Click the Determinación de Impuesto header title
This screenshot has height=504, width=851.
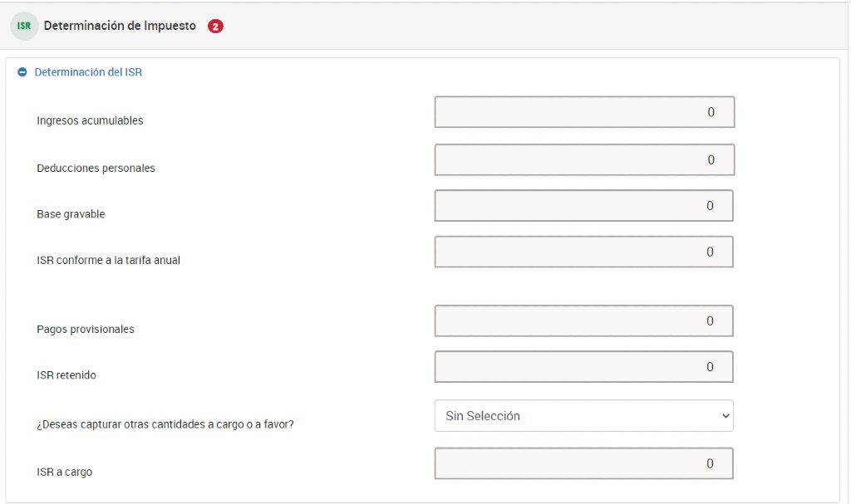coord(120,26)
